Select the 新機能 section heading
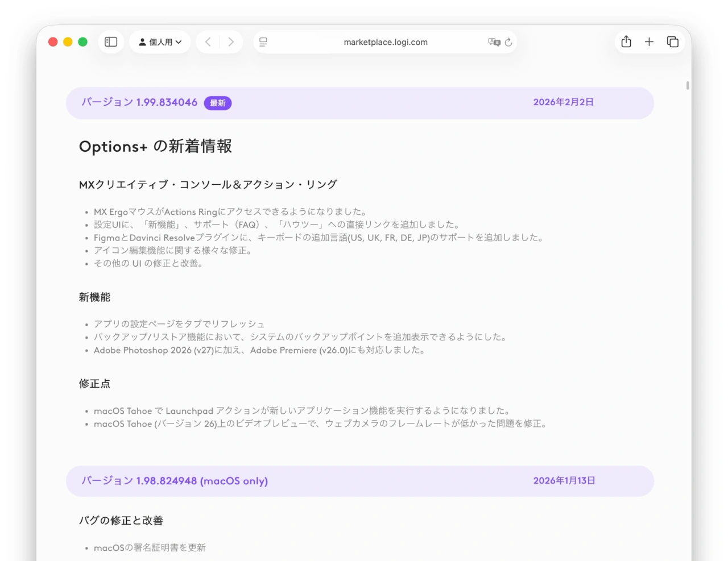Screen dimensions: 728x561 pyautogui.click(x=95, y=297)
